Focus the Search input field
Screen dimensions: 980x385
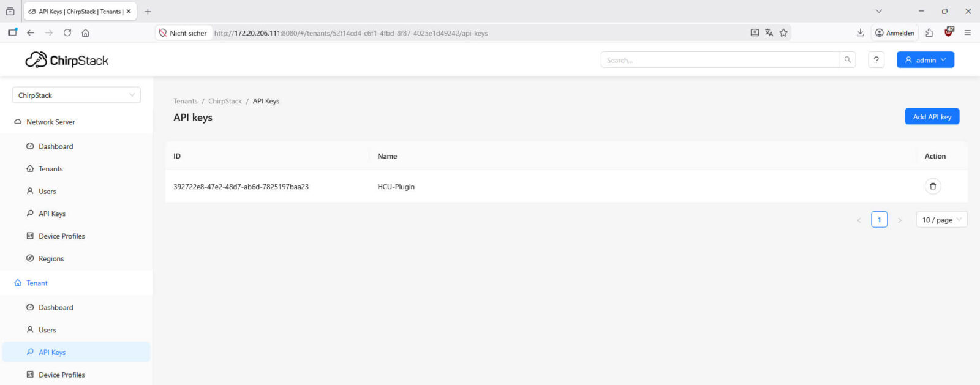pyautogui.click(x=720, y=60)
